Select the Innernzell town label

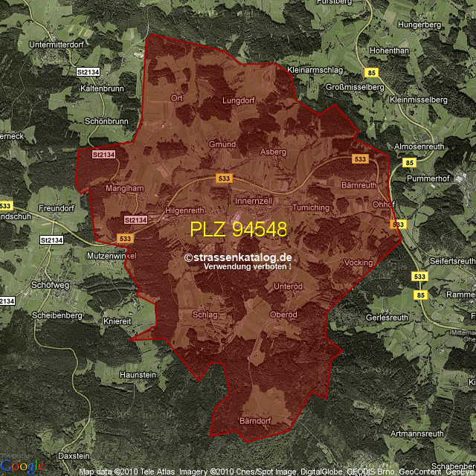point(254,202)
